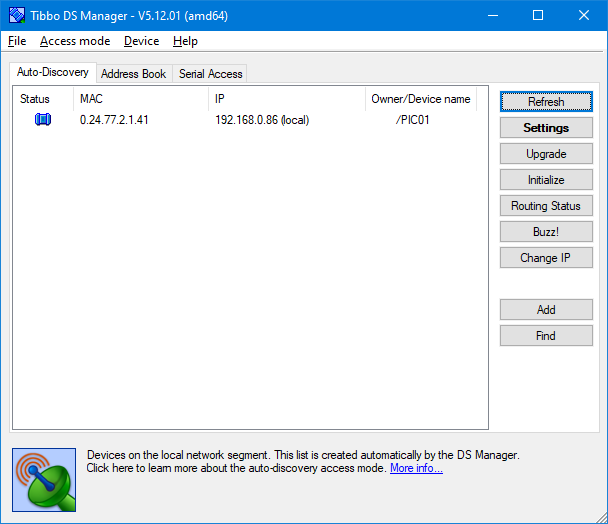Click the Upgrade button

546,154
